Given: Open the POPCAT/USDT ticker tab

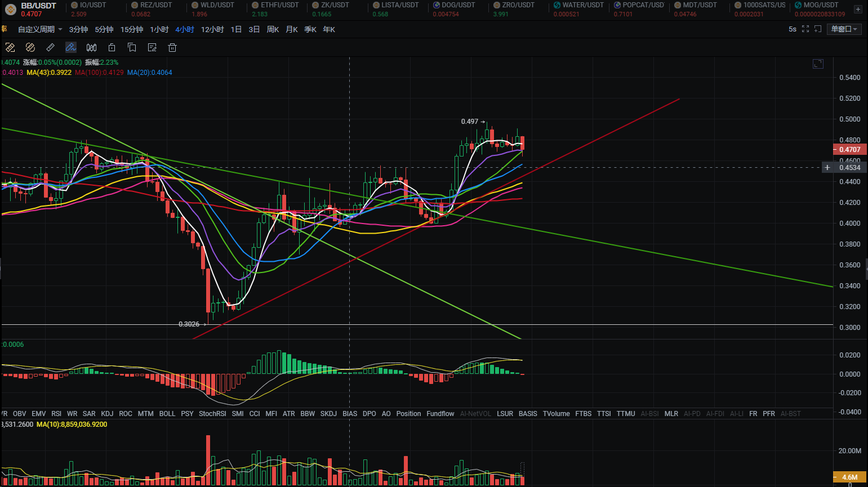Looking at the screenshot, I should (639, 10).
